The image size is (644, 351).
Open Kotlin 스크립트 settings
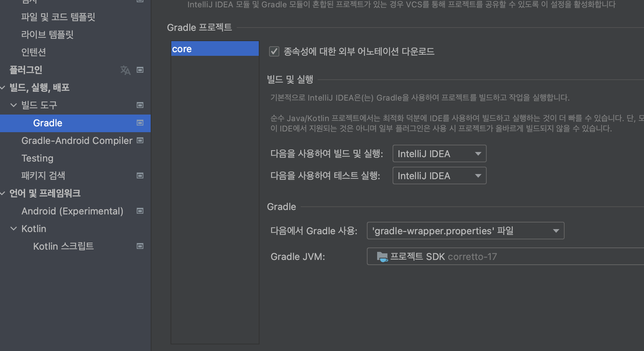point(64,246)
